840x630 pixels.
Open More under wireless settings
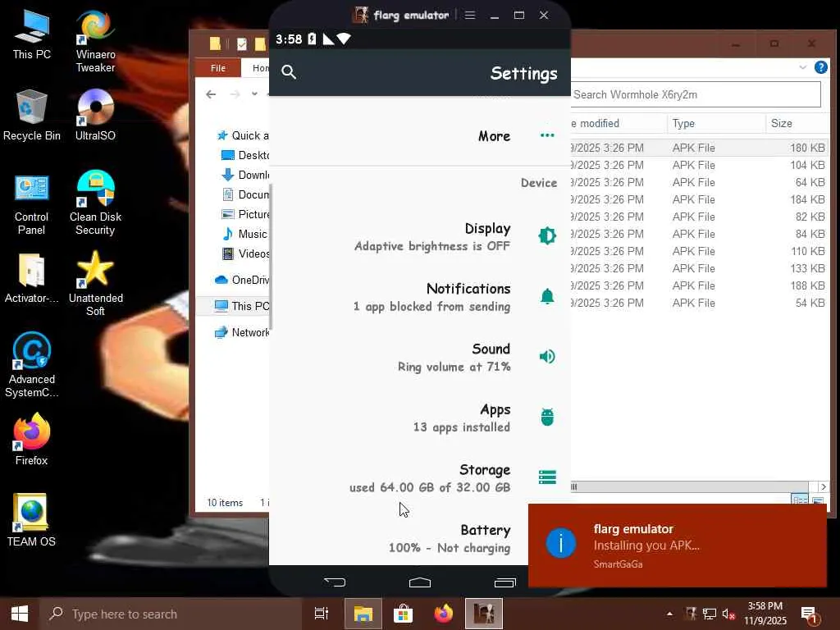click(419, 135)
